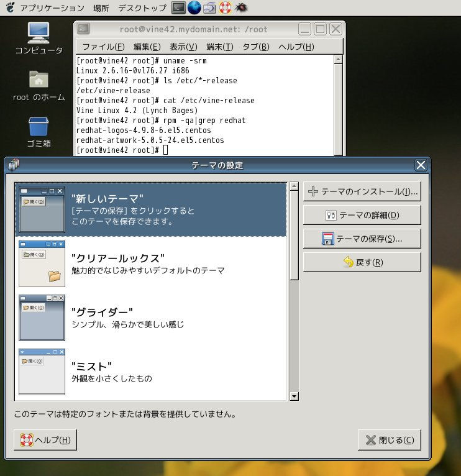This screenshot has height=476, width=461.
Task: Open 場所 menu in top panel
Action: click(x=101, y=8)
